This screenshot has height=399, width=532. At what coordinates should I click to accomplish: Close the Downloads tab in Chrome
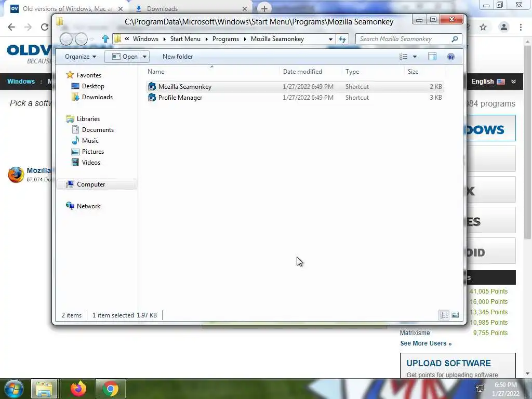click(x=245, y=9)
